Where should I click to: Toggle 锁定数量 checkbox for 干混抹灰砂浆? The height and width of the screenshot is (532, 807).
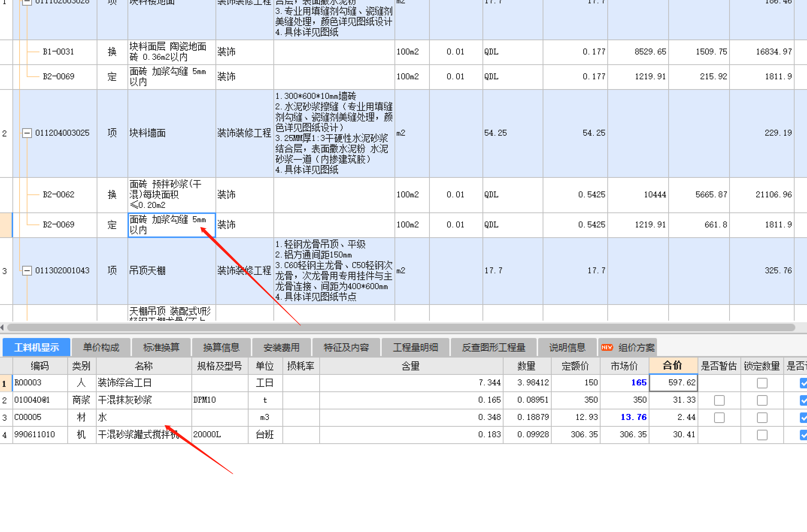(x=762, y=400)
